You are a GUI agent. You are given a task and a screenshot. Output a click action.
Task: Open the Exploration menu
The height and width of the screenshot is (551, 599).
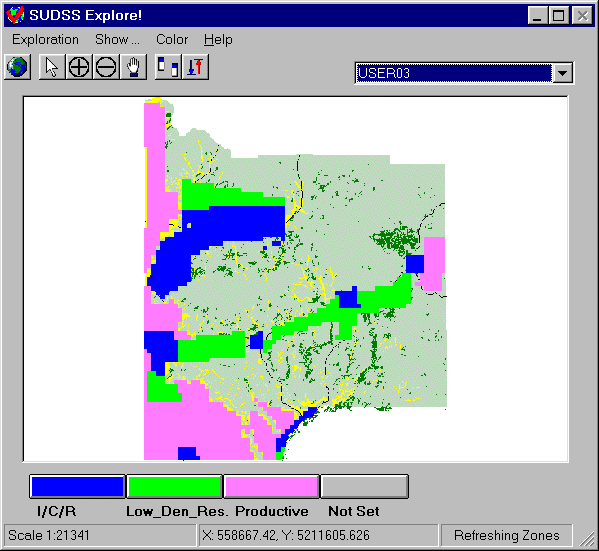coord(45,40)
